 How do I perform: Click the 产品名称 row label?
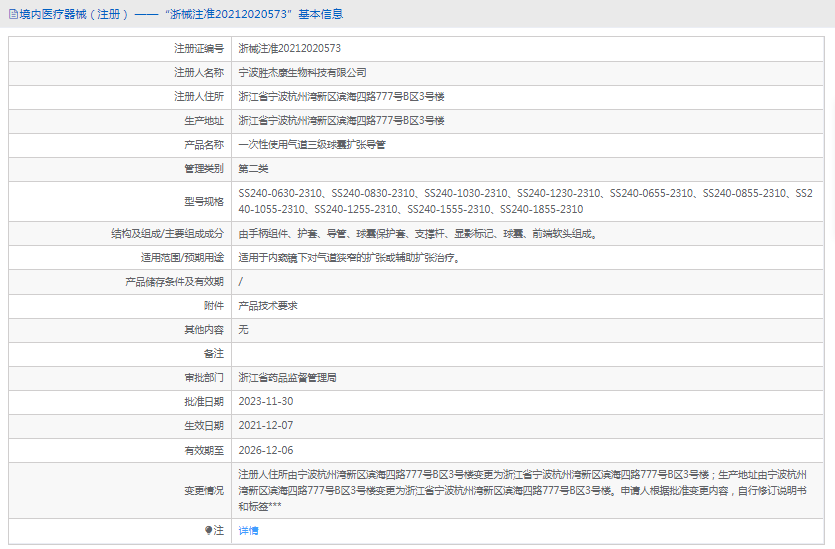click(x=204, y=145)
